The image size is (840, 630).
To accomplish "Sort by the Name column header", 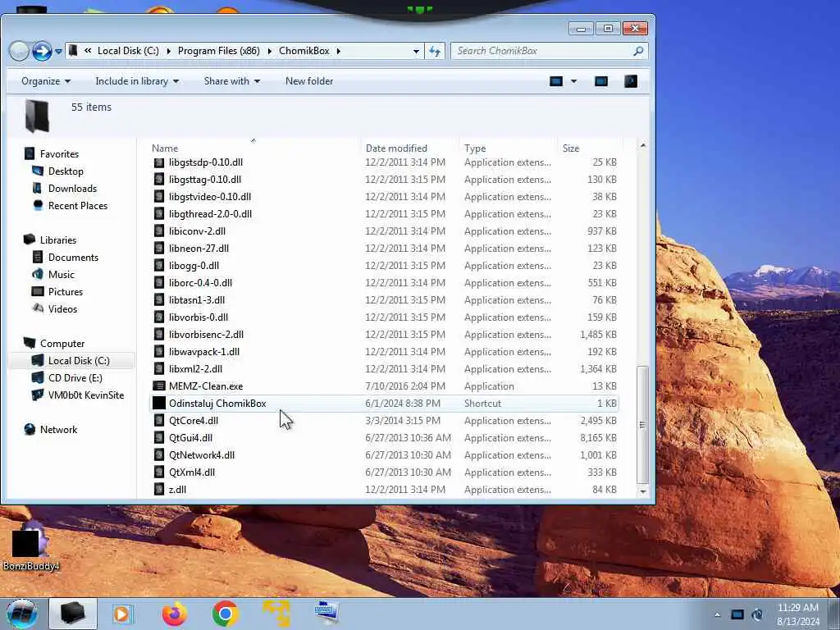I will pos(164,148).
